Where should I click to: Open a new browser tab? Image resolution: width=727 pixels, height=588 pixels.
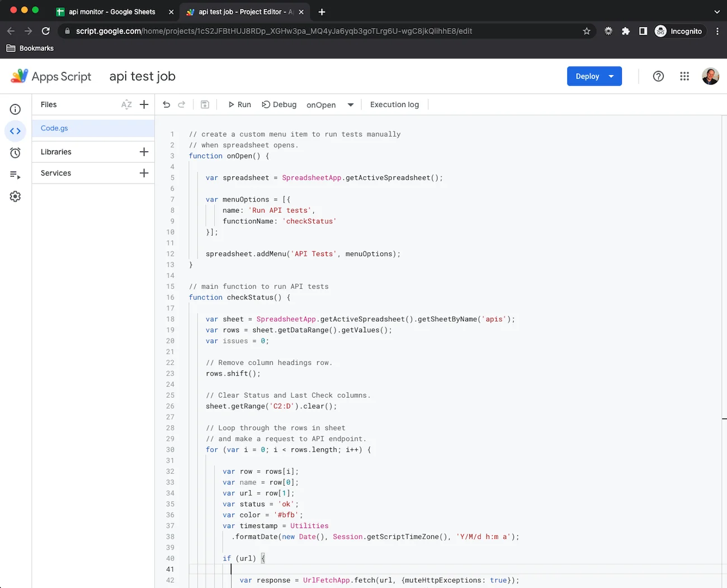pyautogui.click(x=322, y=12)
